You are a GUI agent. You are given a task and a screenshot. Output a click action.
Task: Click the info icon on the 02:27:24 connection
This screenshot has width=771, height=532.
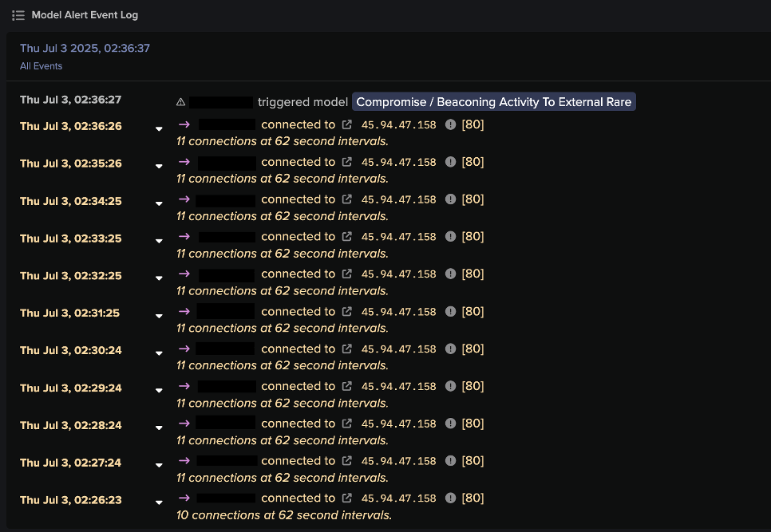(450, 460)
